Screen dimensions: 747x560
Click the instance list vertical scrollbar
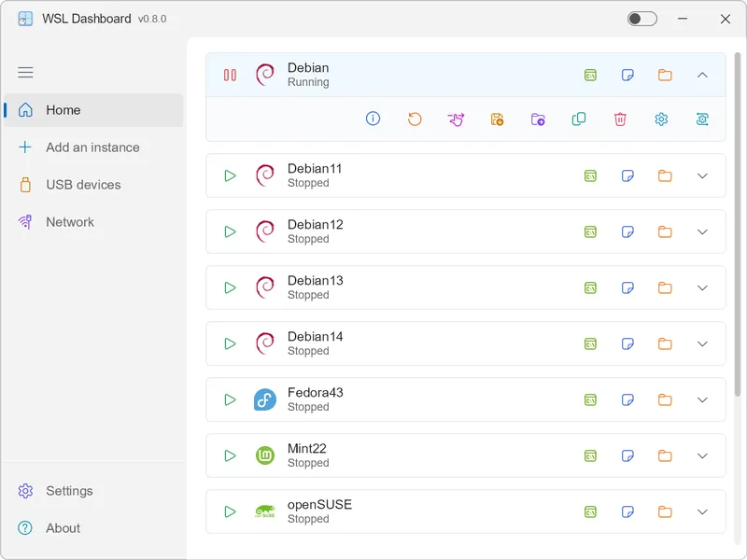pos(738,224)
